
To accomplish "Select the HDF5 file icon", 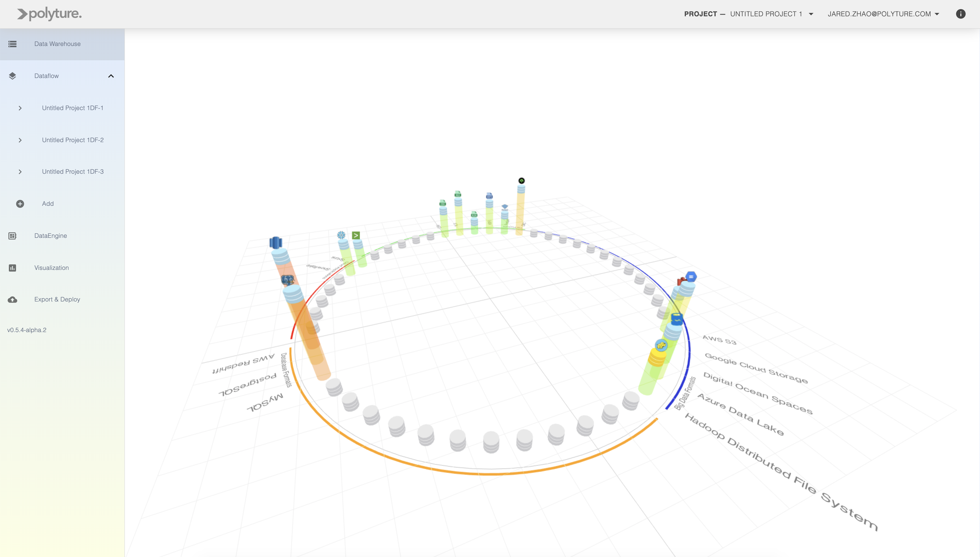I will 489,196.
